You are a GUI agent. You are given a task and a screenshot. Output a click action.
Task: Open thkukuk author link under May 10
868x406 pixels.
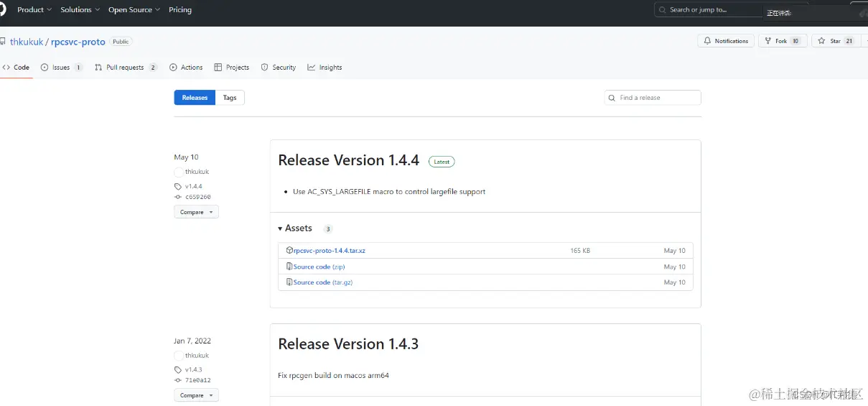coord(197,172)
